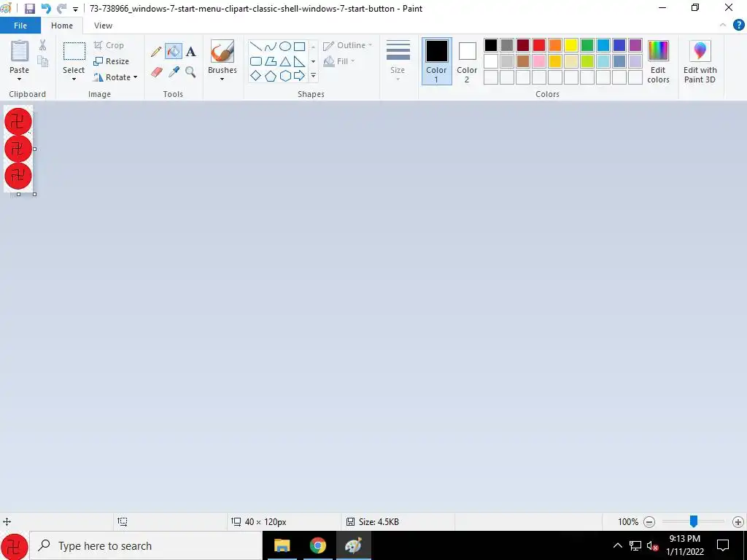747x560 pixels.
Task: Show hidden system tray icons
Action: pos(617,545)
